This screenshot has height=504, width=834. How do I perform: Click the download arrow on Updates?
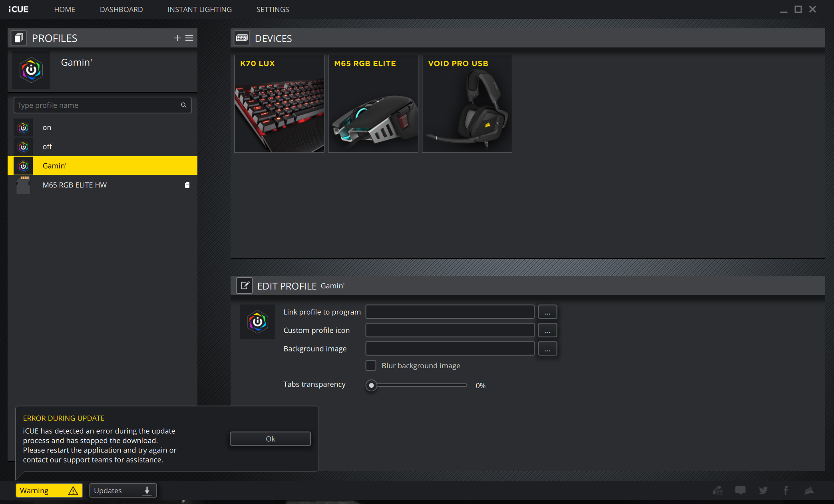coord(147,490)
